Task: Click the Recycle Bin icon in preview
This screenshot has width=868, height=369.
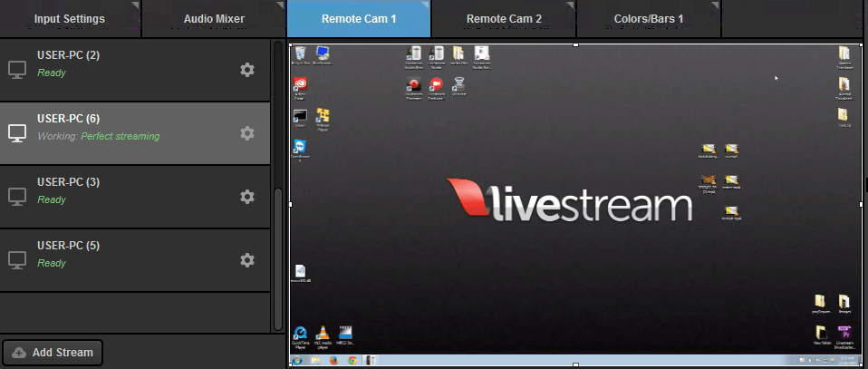Action: [301, 54]
